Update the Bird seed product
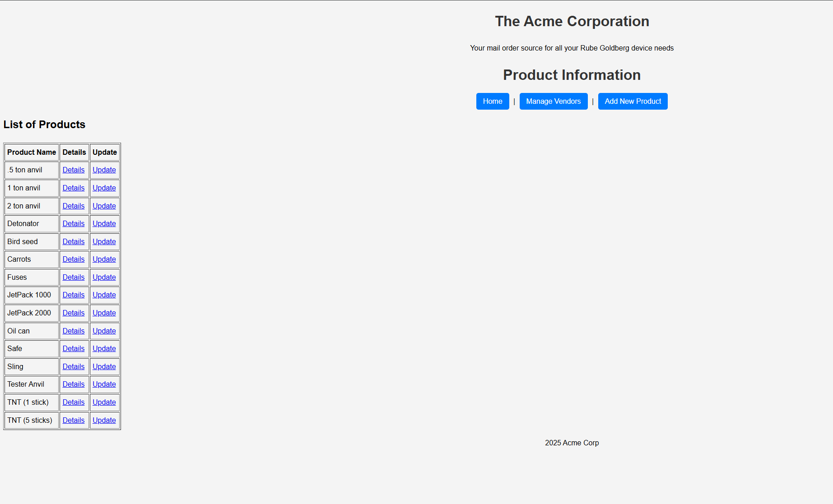This screenshot has height=504, width=833. pos(104,241)
